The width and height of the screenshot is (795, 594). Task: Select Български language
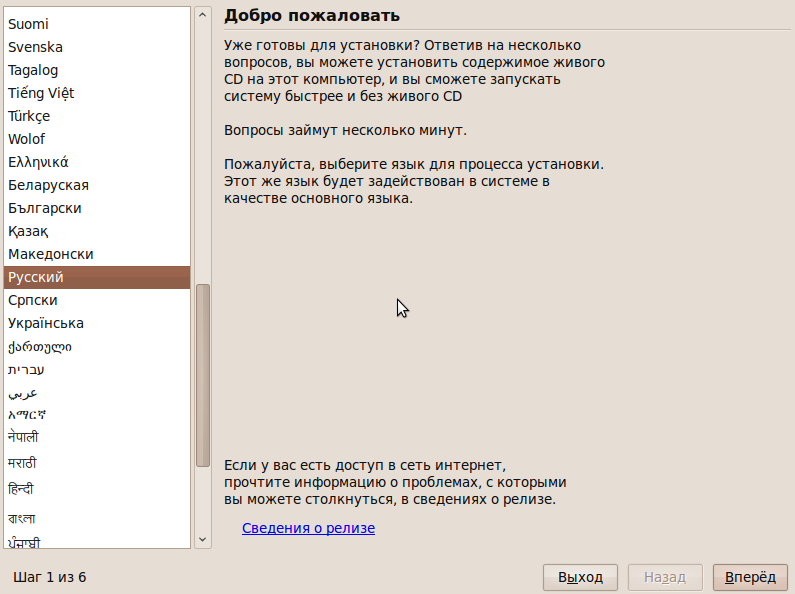click(97, 208)
